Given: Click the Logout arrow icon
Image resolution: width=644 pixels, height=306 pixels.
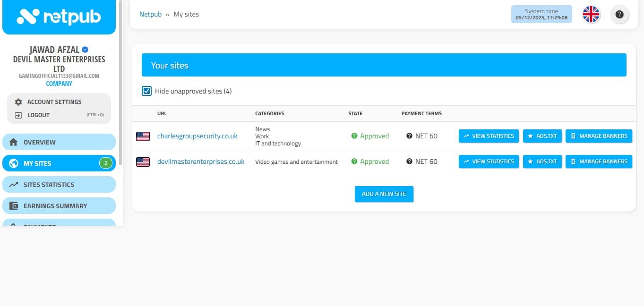Looking at the screenshot, I should [x=18, y=115].
